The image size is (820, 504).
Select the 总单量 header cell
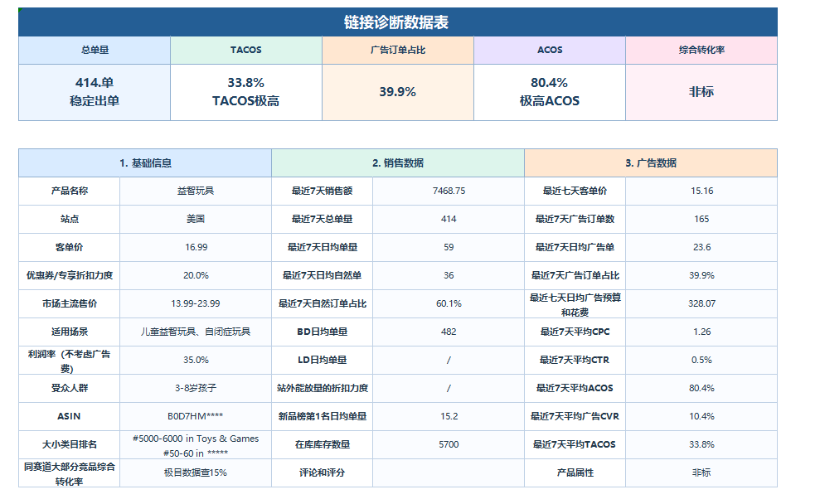(95, 51)
